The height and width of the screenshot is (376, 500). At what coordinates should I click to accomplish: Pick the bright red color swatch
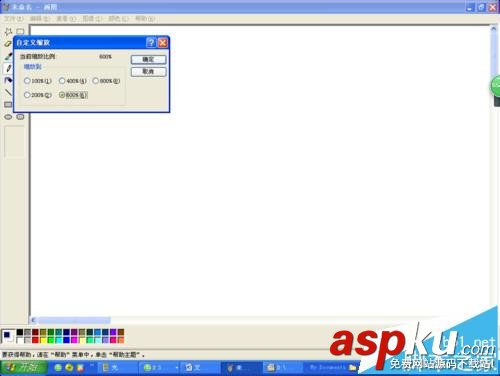point(35,340)
